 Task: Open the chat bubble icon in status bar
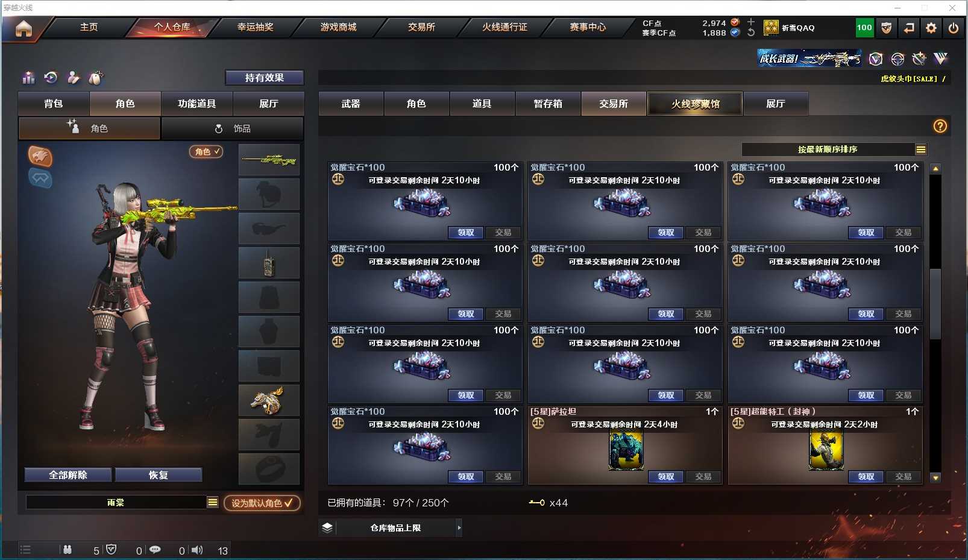point(155,550)
